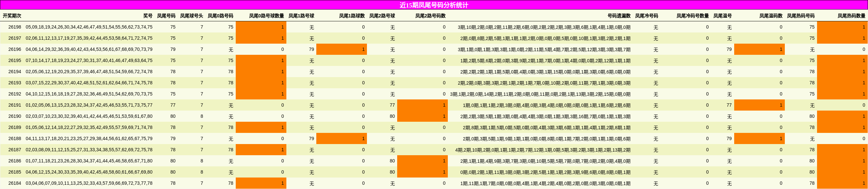Screen dimensions: 868x189
Task: Click the 号码遗漏数 column header
Action: pos(619,16)
